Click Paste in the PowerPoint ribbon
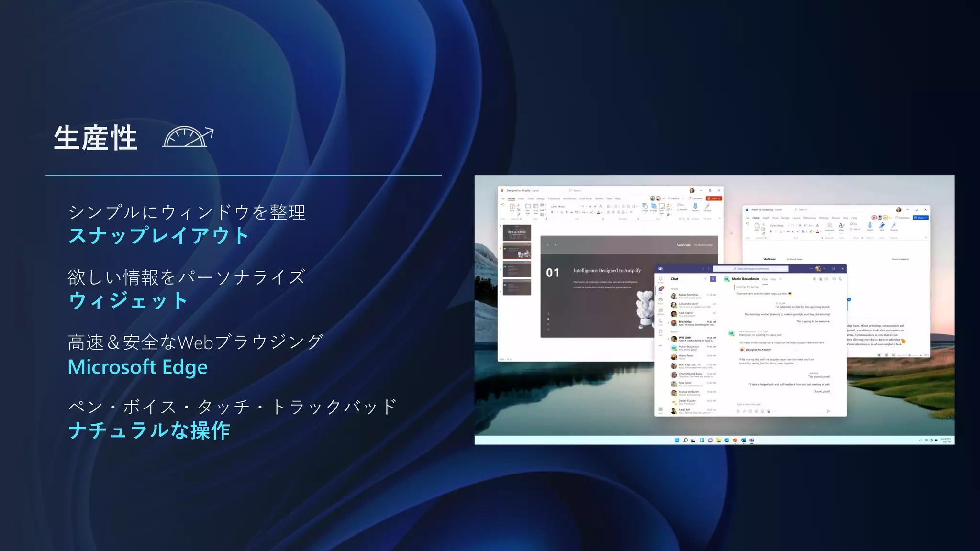 coord(512,208)
